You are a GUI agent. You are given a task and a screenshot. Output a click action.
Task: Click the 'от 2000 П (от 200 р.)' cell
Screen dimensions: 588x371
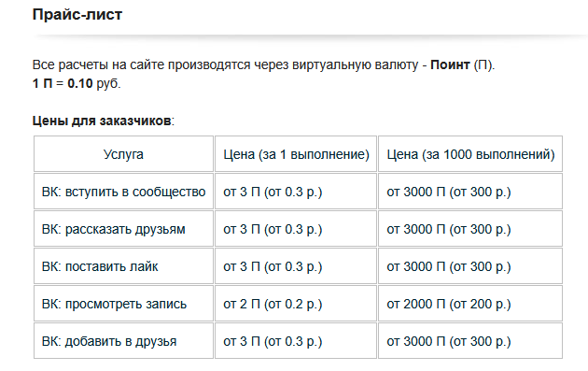(x=470, y=304)
